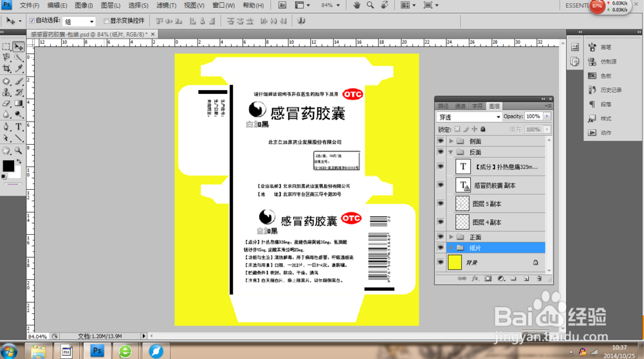
Task: Toggle the 自动选择 checkbox
Action: pyautogui.click(x=32, y=21)
